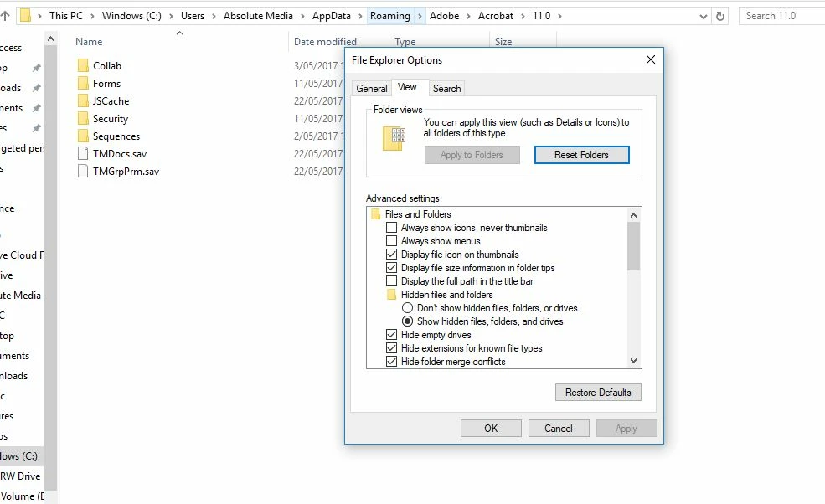Expand chevron after 'Adobe' in path
Screen dimensions: 825x504
(468, 16)
